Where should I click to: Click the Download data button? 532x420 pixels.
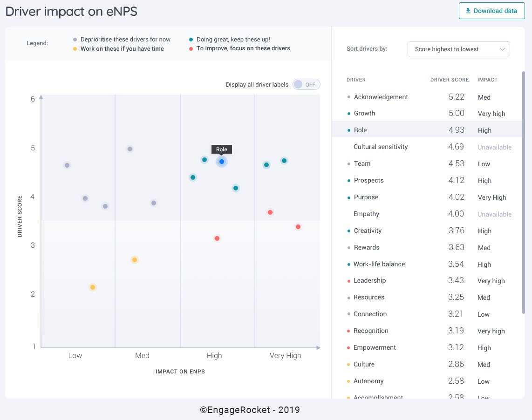point(491,10)
